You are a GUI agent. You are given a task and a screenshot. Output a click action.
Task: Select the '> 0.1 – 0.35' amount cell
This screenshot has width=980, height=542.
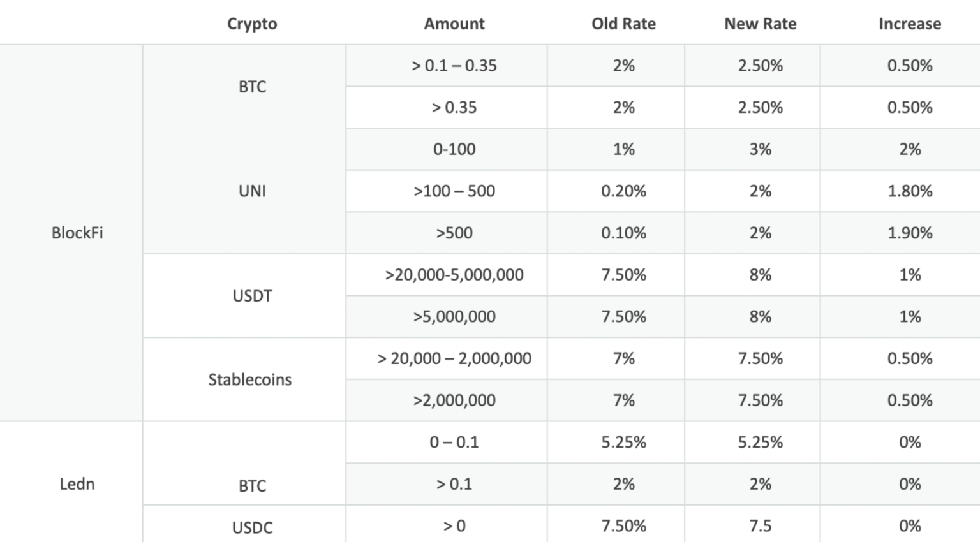point(454,66)
